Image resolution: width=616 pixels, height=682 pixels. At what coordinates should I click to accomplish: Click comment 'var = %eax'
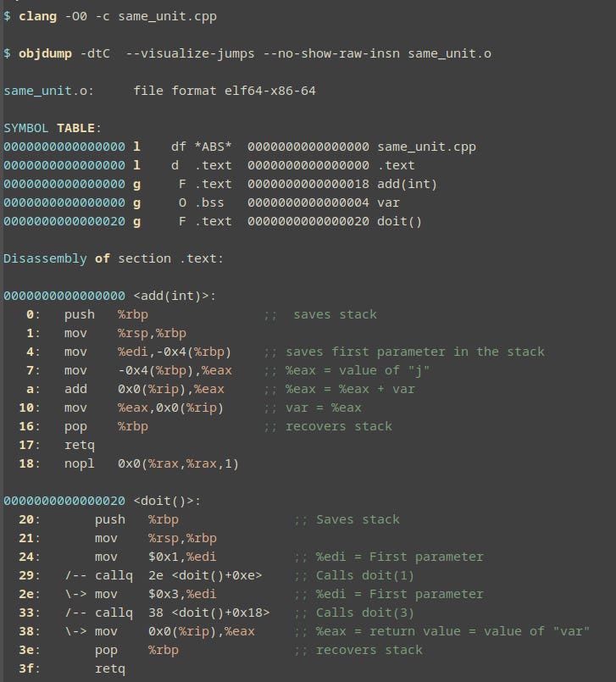pyautogui.click(x=323, y=408)
